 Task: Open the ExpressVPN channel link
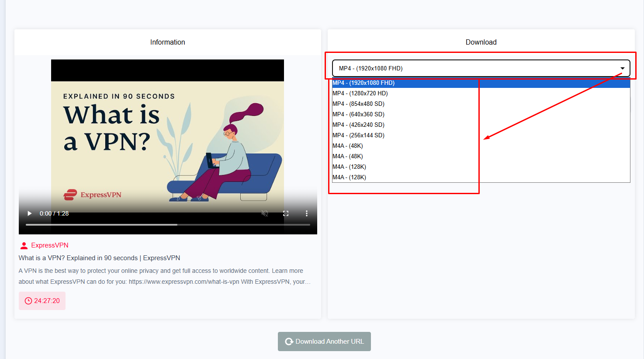pos(49,245)
